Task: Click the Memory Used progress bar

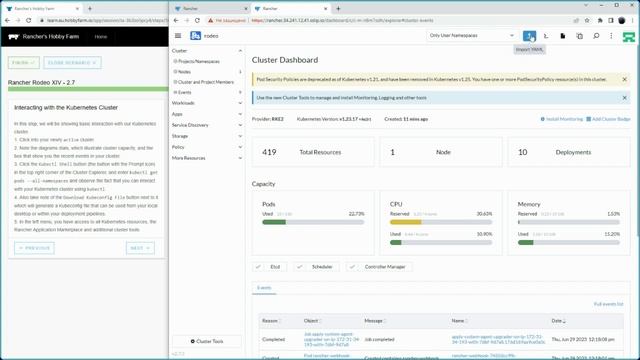Action: click(569, 242)
